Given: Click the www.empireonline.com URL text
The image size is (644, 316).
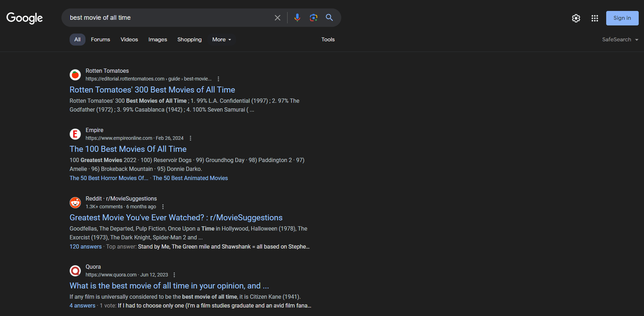Looking at the screenshot, I should coord(119,138).
